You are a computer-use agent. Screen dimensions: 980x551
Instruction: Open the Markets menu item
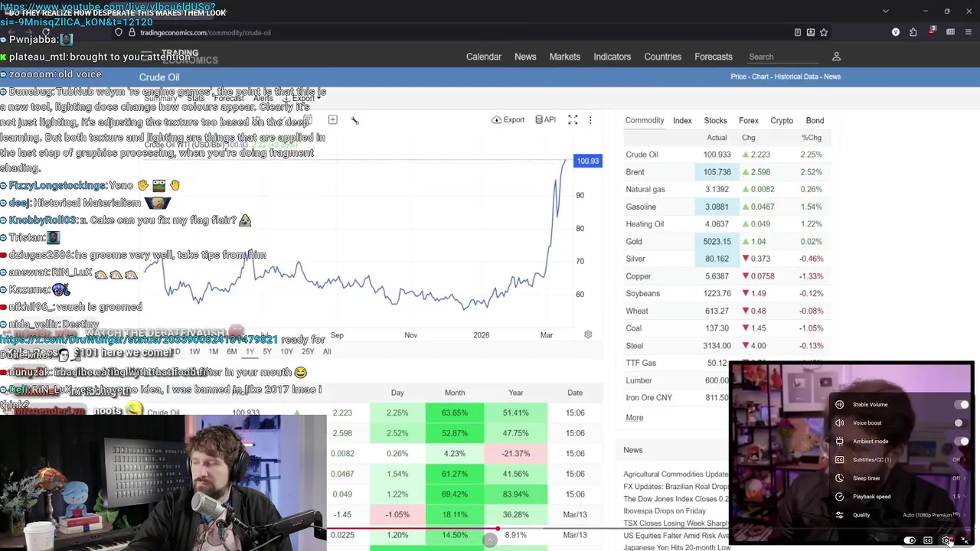click(565, 57)
